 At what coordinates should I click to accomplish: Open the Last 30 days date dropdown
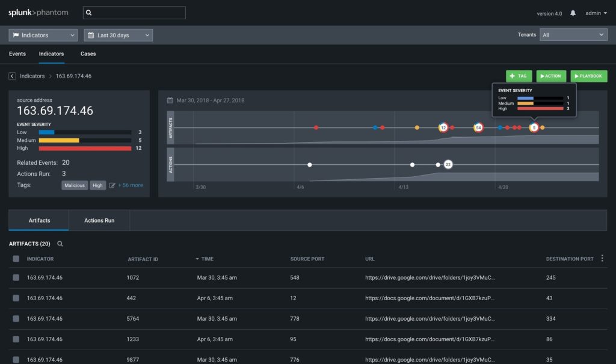point(119,35)
